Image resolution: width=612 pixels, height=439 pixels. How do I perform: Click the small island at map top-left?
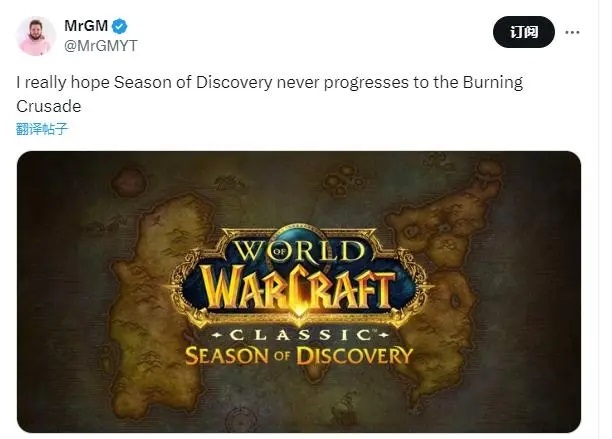(x=129, y=182)
